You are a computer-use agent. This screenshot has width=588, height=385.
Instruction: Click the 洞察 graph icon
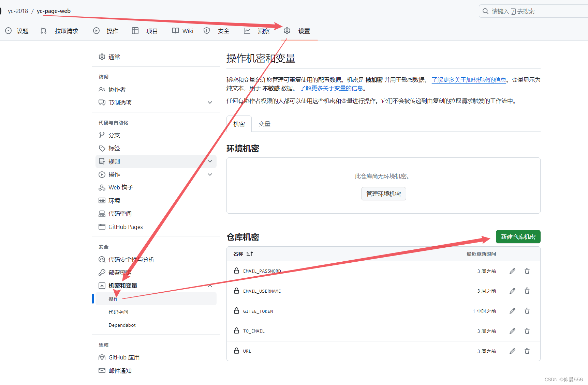247,31
